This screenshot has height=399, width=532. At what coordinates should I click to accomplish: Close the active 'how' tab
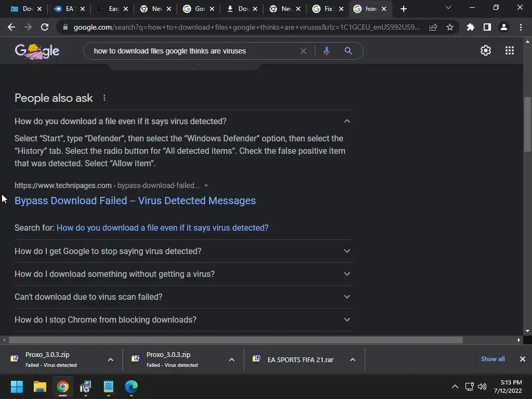click(x=384, y=9)
